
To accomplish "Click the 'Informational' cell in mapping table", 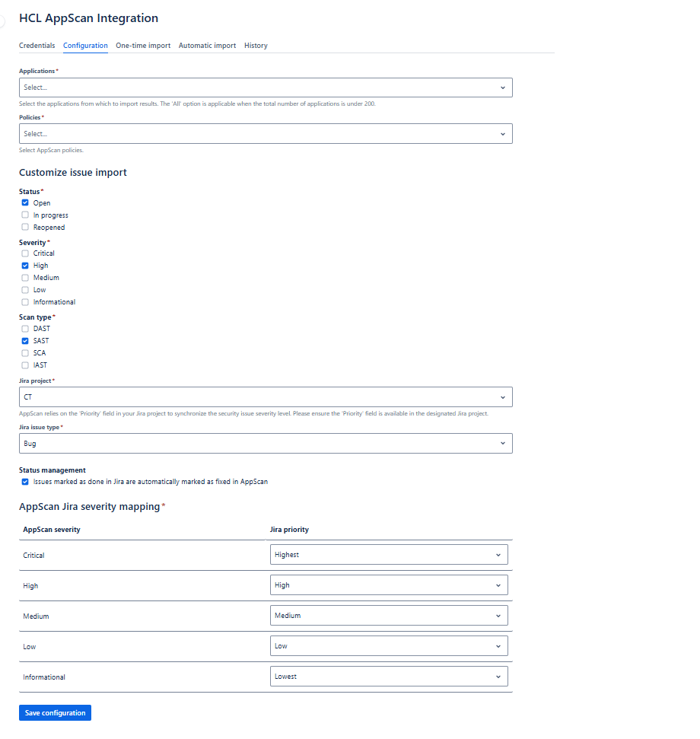I will 44,677.
